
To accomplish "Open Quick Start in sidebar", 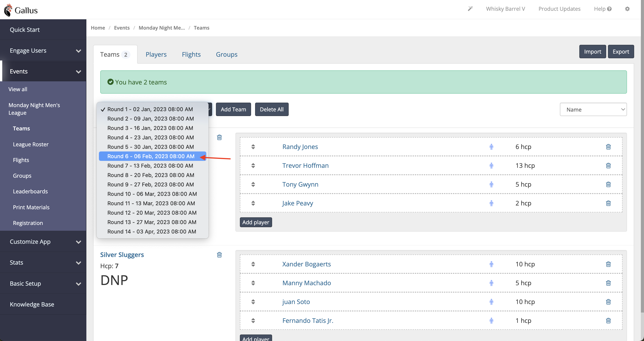I will [x=43, y=30].
